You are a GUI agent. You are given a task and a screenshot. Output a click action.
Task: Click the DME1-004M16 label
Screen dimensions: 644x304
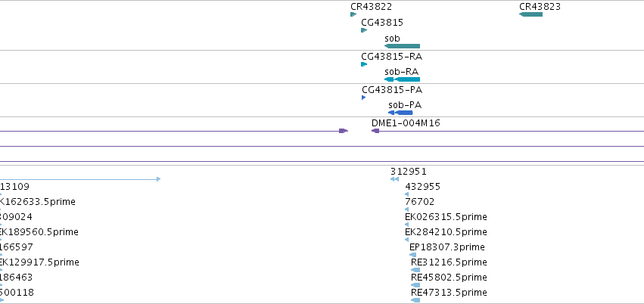click(x=406, y=123)
